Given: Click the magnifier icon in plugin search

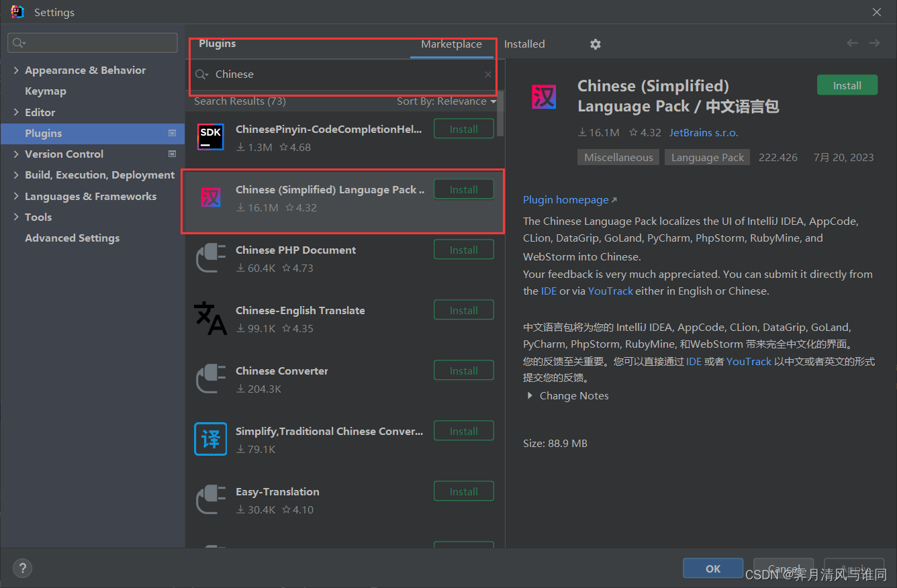Looking at the screenshot, I should click(x=201, y=75).
